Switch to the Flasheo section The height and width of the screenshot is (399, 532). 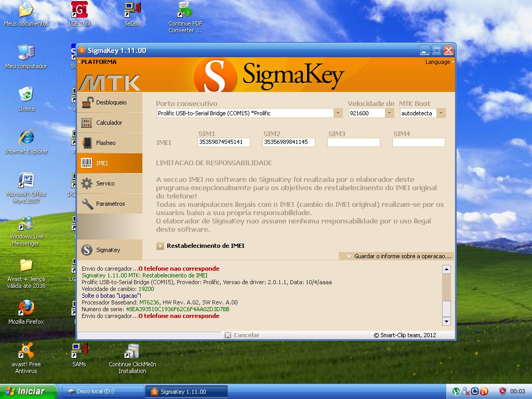click(x=110, y=143)
